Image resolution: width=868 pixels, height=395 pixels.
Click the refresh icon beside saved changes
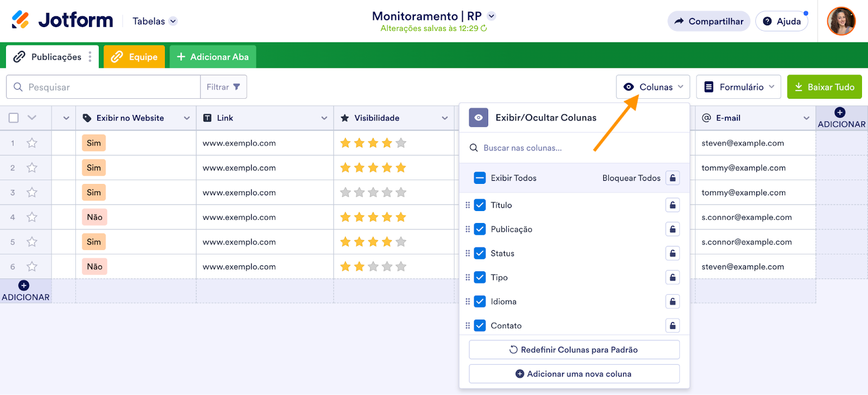tap(484, 28)
